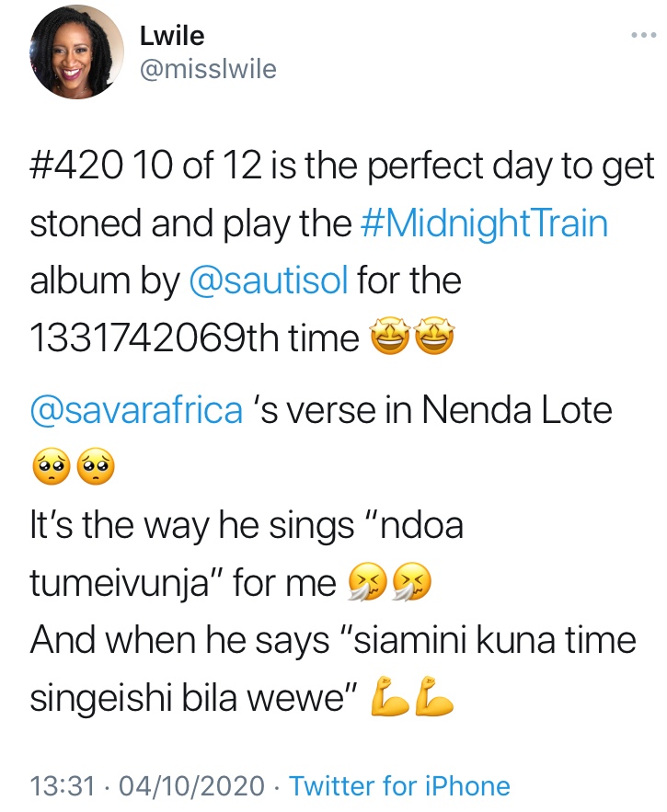Click the first star-struck emoji
Image resolution: width=667 pixels, height=812 pixels.
[388, 340]
